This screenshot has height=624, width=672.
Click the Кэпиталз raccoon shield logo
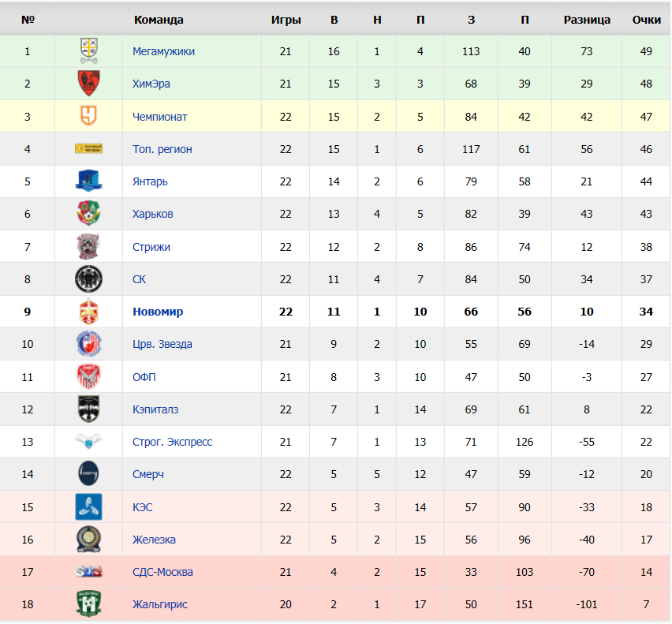tap(88, 409)
